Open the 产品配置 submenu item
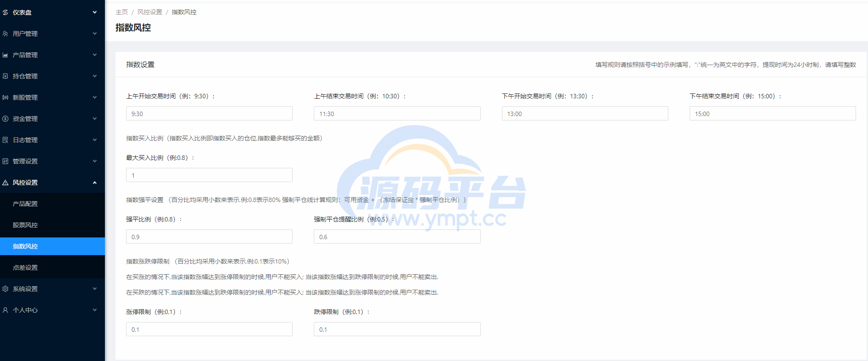This screenshot has height=361, width=868. click(52, 204)
